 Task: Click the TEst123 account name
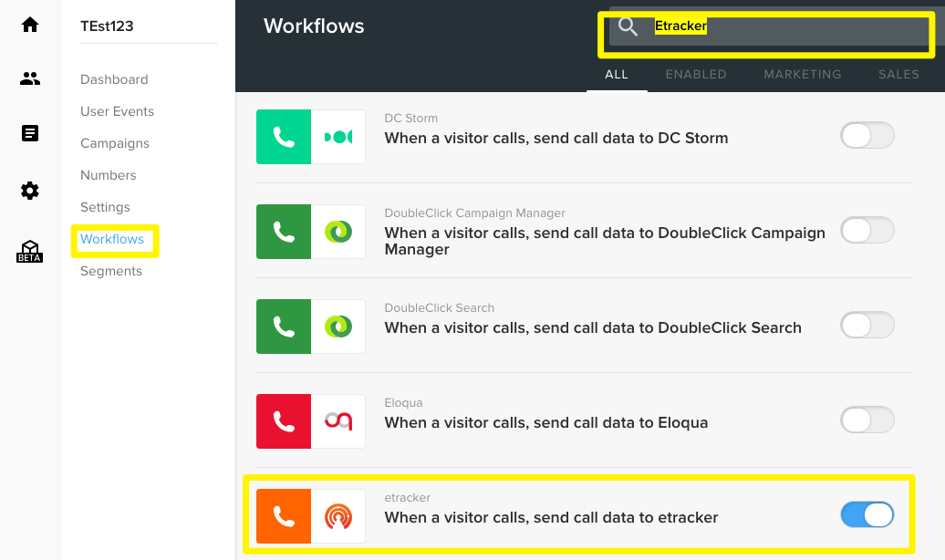pos(107,26)
